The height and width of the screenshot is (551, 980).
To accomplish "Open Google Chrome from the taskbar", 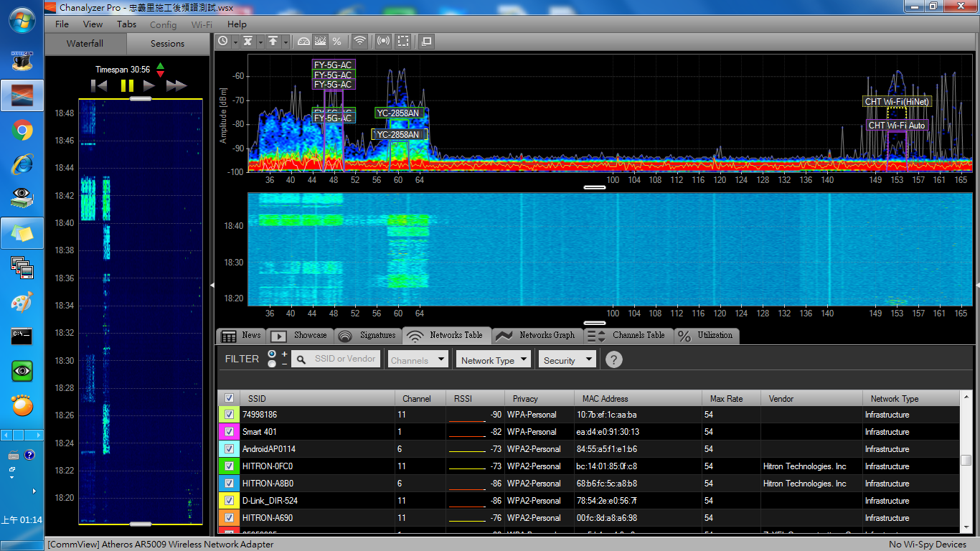I will 22,131.
